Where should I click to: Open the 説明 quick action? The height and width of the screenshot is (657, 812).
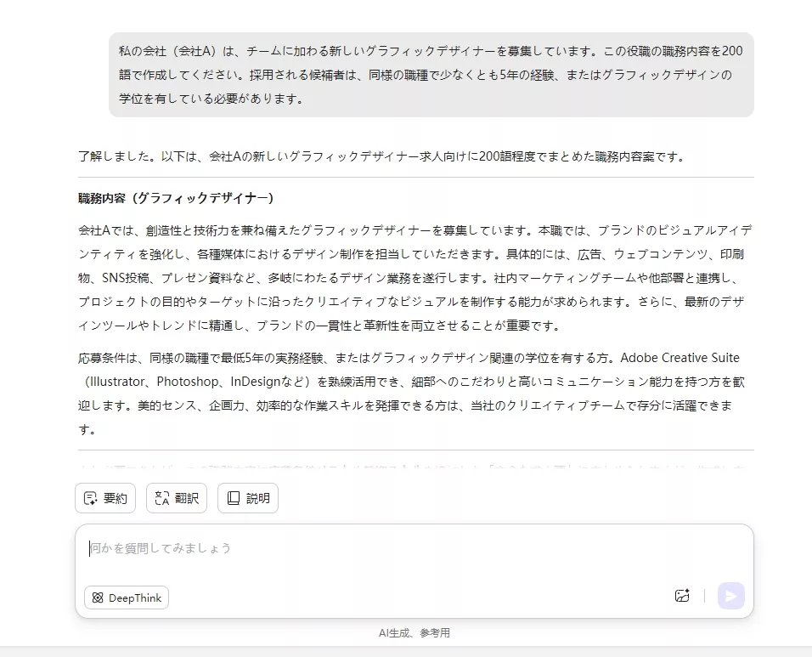point(247,498)
